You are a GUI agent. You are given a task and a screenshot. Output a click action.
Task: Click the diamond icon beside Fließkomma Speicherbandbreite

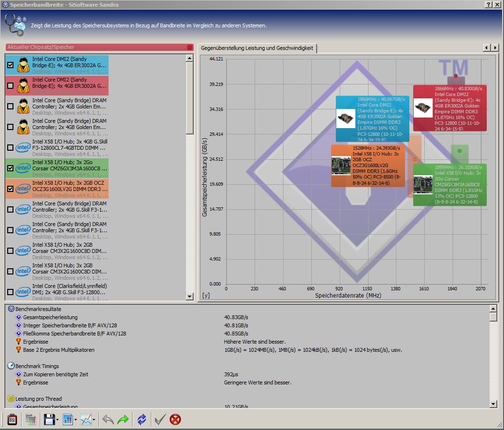pos(19,334)
